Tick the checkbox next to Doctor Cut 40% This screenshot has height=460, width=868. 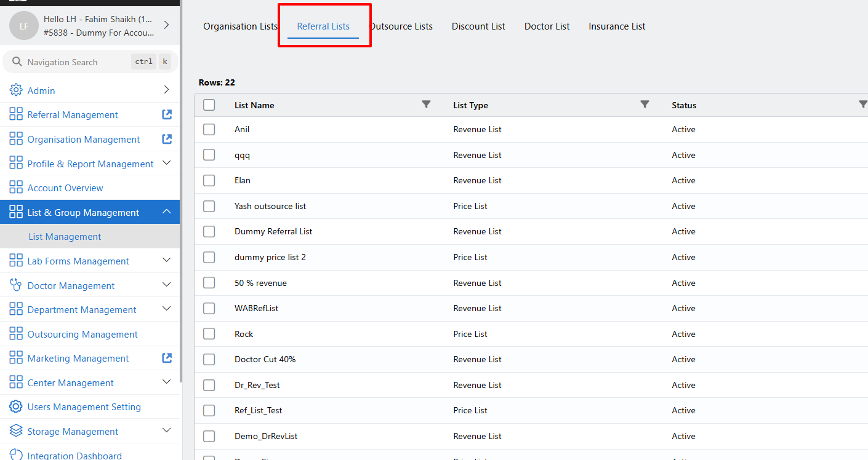209,359
